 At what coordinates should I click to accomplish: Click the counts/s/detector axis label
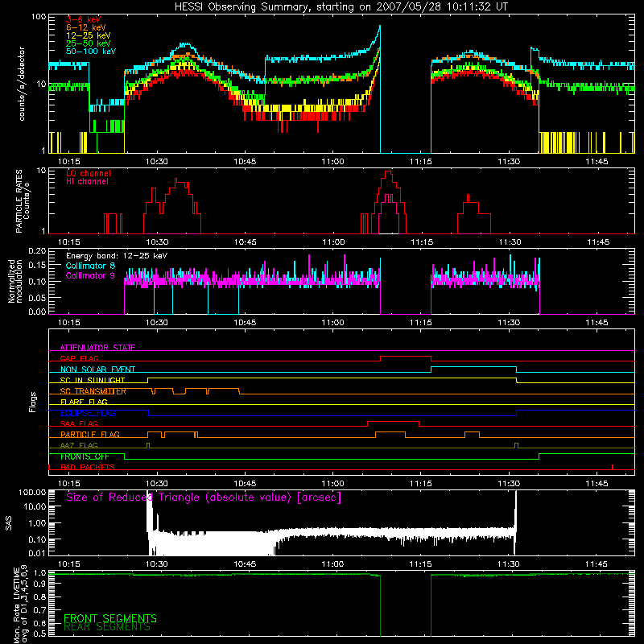click(x=22, y=84)
